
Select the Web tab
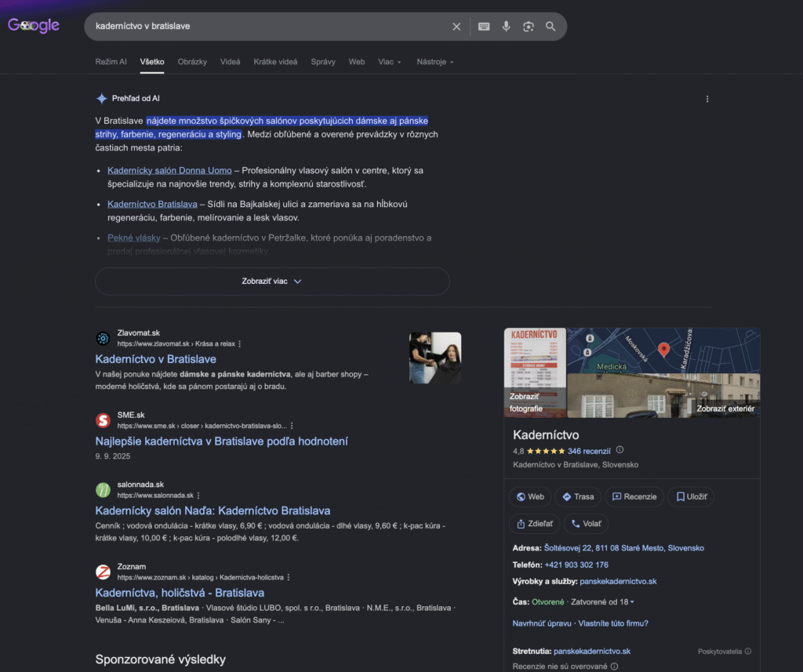pyautogui.click(x=357, y=62)
